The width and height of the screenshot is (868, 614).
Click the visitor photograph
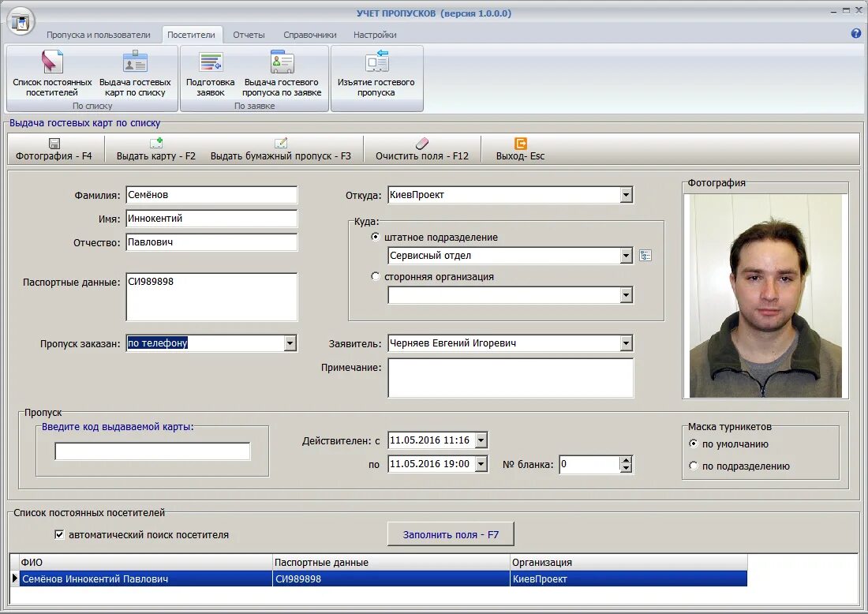(765, 296)
